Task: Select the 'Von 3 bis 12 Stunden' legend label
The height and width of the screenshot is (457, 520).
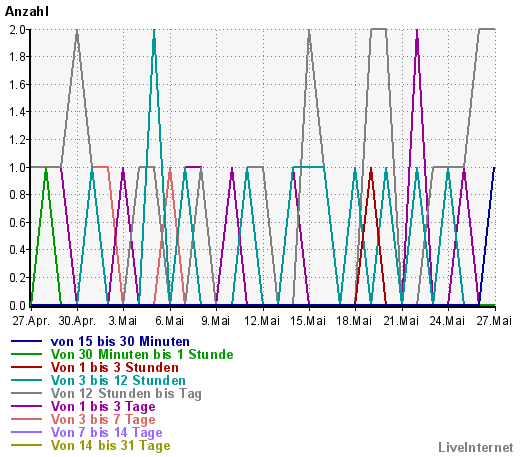Action: [118, 380]
